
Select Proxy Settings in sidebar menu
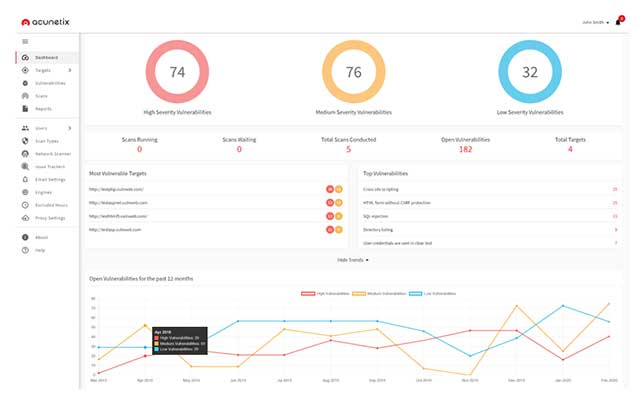[x=50, y=218]
